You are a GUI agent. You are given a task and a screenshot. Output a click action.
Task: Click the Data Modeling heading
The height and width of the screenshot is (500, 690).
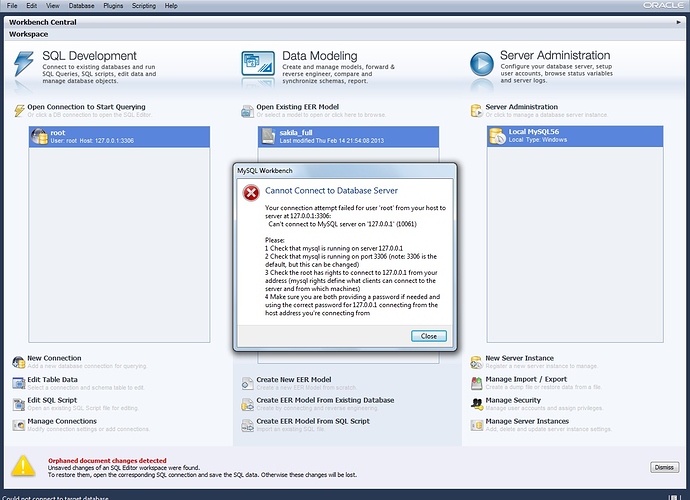pos(320,56)
